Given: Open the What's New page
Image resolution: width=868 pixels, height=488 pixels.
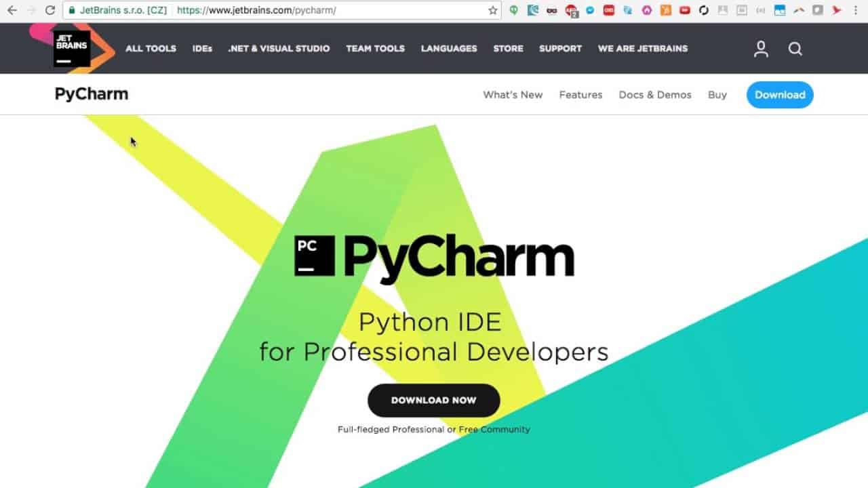Looking at the screenshot, I should pos(513,95).
